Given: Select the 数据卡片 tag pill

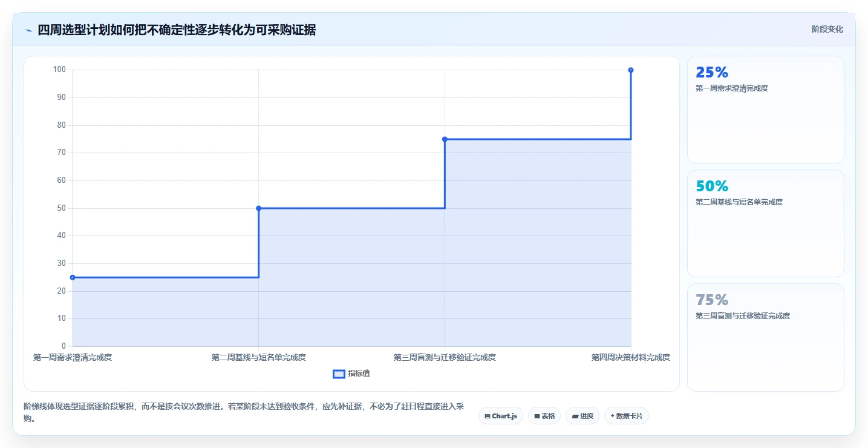Looking at the screenshot, I should coord(627,416).
